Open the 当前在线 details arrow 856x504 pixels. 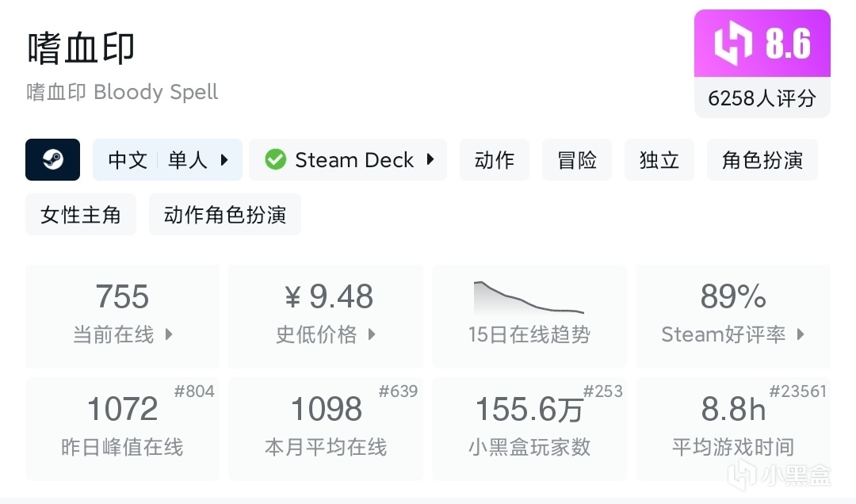pos(169,334)
